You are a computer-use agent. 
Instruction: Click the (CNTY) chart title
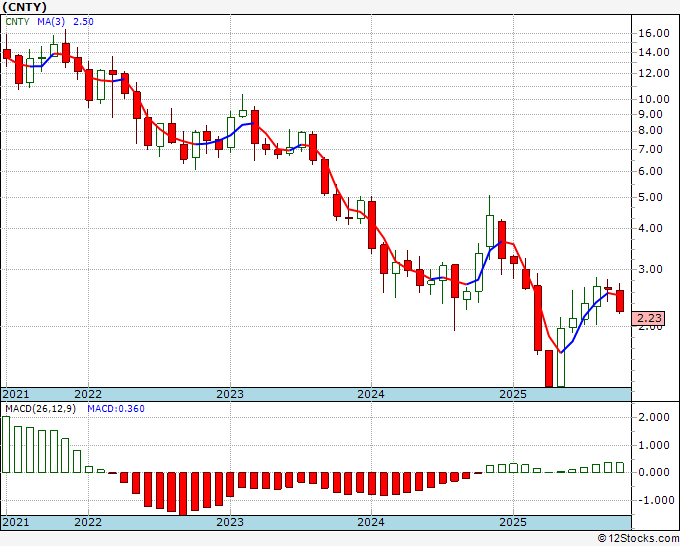(25, 7)
